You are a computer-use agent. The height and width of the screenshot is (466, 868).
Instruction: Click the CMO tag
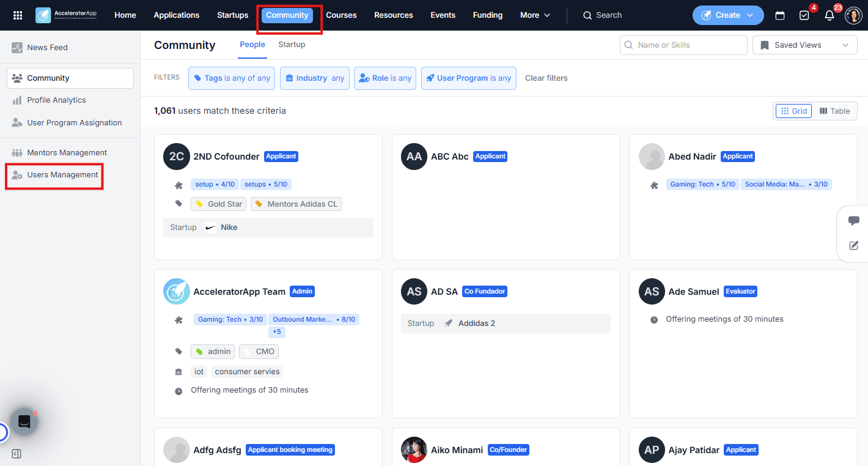(x=259, y=352)
